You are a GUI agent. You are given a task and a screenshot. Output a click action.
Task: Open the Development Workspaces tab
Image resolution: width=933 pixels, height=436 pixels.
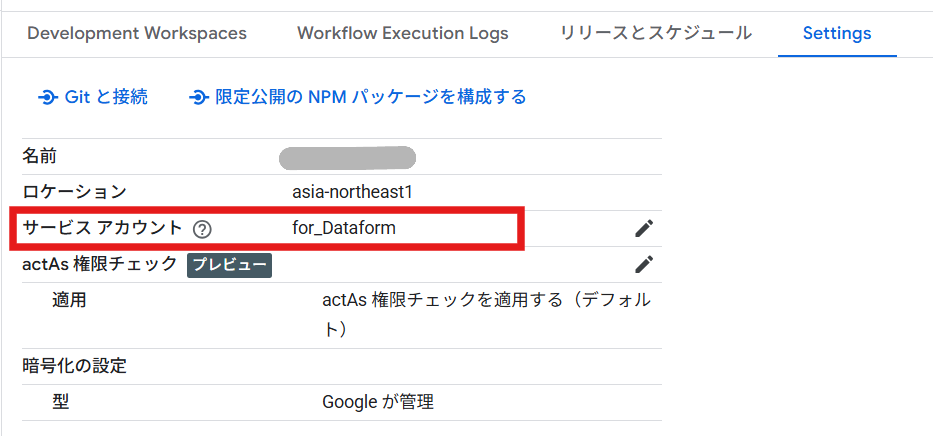(137, 33)
